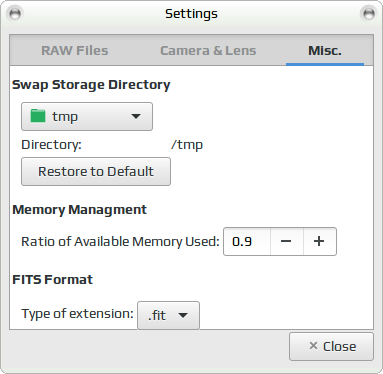Select the Misc. tab
Screen dimensions: 383x374
click(325, 51)
